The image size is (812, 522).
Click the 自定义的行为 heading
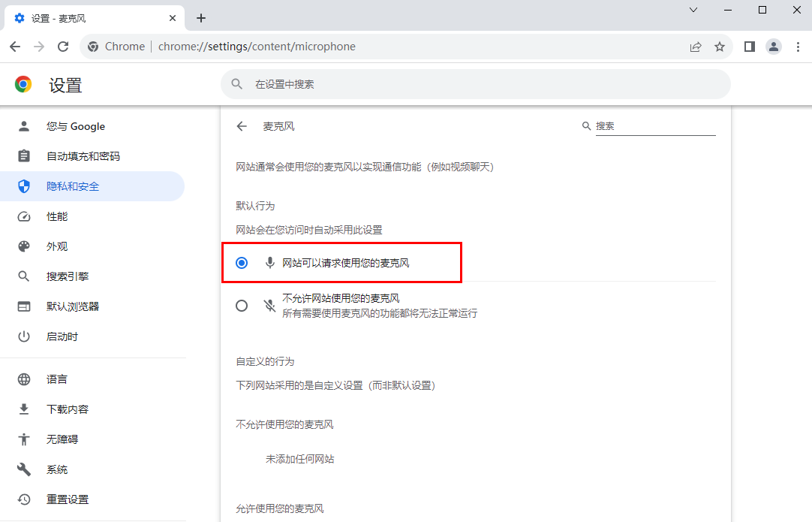[265, 361]
